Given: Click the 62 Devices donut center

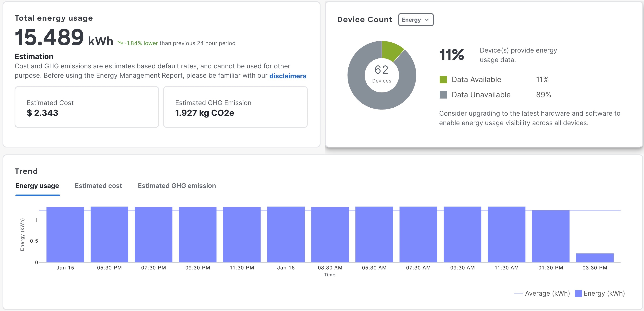Looking at the screenshot, I should point(382,75).
